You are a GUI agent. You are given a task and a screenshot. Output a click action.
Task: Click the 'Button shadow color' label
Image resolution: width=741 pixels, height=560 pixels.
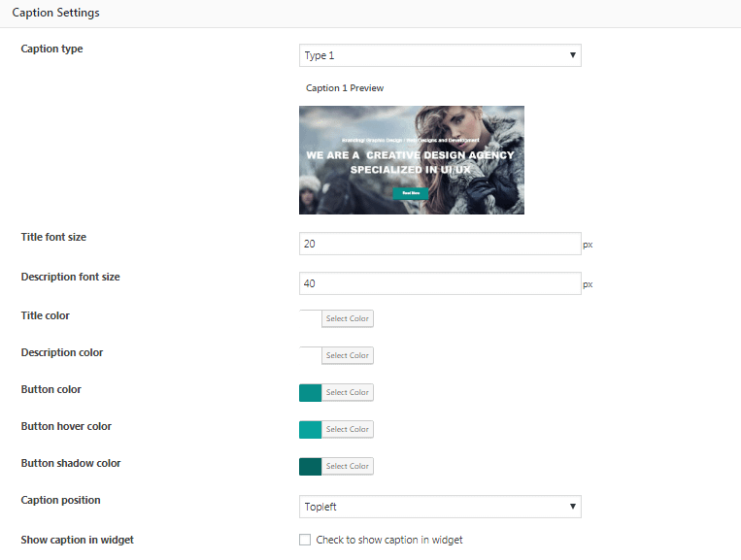(71, 463)
